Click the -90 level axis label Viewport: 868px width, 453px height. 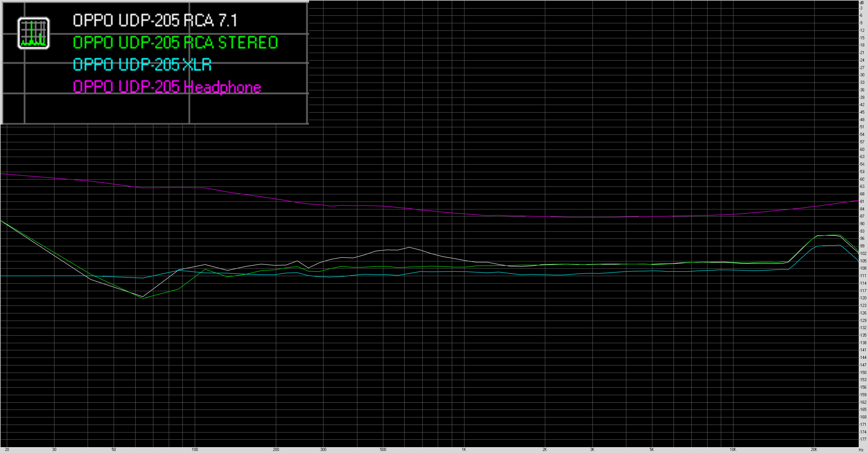[862, 224]
